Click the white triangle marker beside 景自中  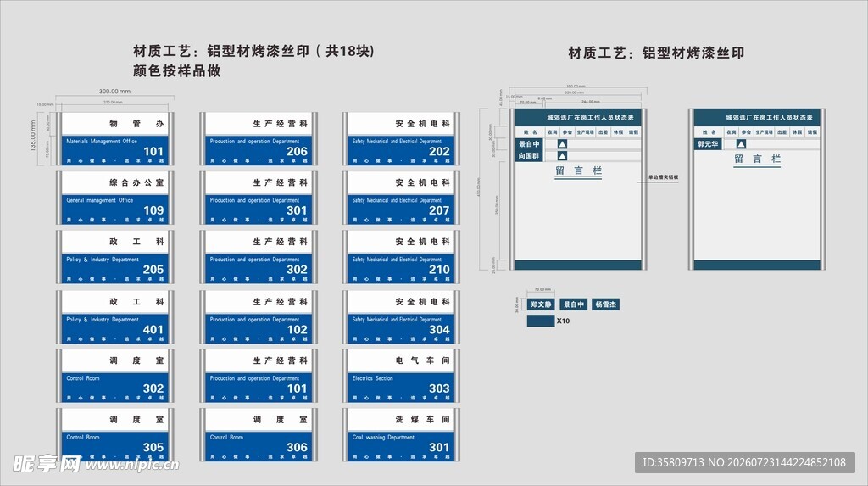point(562,144)
